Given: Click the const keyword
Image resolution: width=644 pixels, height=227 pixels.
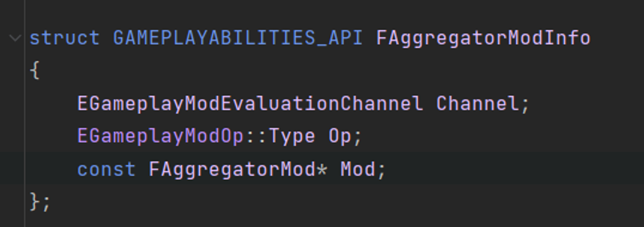Looking at the screenshot, I should tap(106, 169).
